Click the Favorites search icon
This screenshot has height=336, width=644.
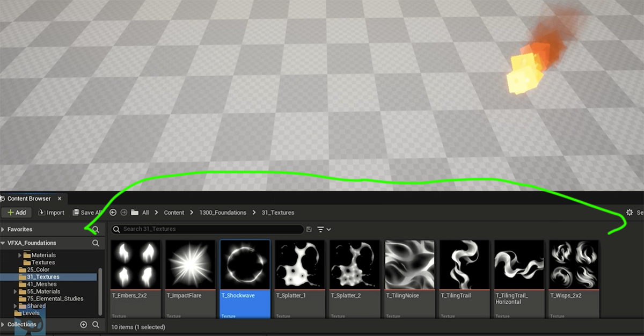(96, 229)
